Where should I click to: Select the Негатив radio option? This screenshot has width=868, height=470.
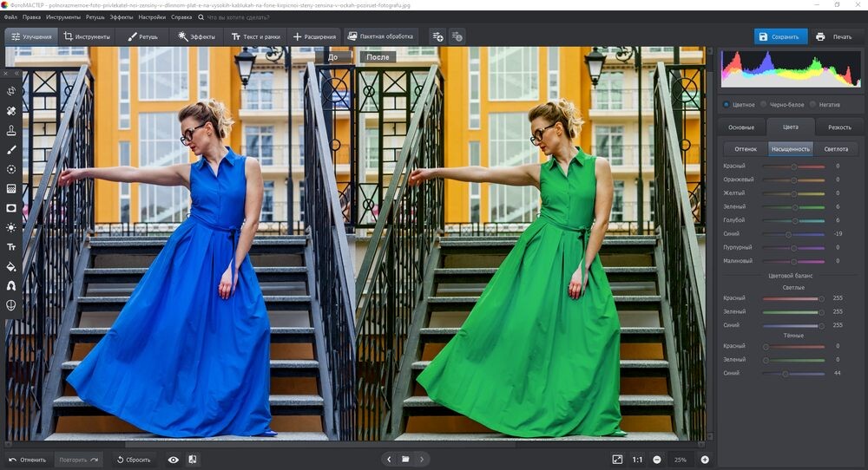tap(825, 105)
